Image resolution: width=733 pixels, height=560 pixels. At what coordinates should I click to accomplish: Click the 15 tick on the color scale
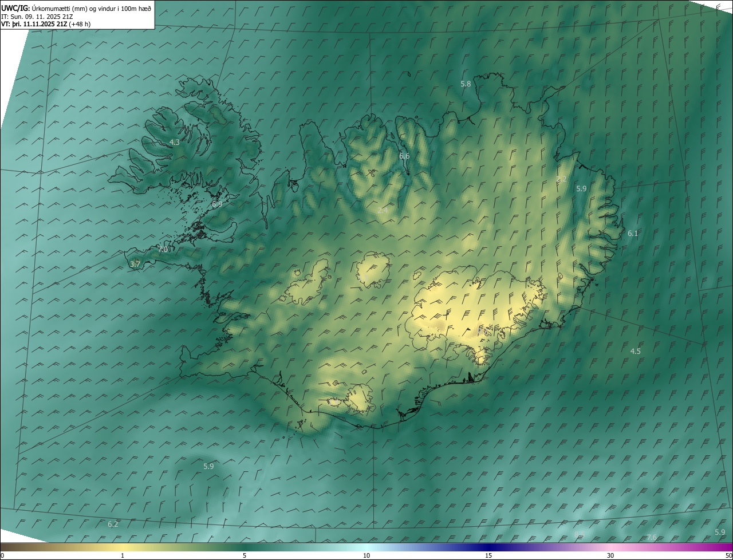click(x=488, y=555)
